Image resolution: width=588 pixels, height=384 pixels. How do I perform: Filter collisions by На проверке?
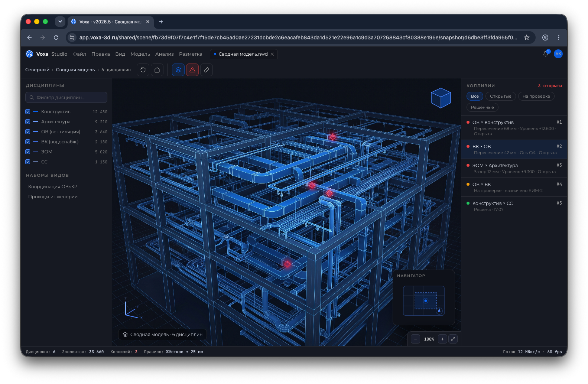[x=536, y=96]
